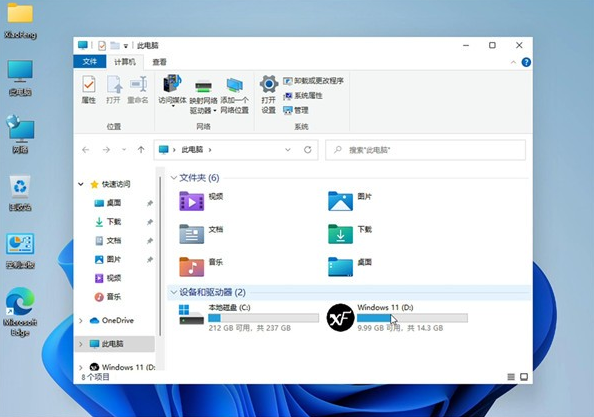Image resolution: width=594 pixels, height=417 pixels.
Task: Open the File (文件) tab
Action: click(90, 62)
